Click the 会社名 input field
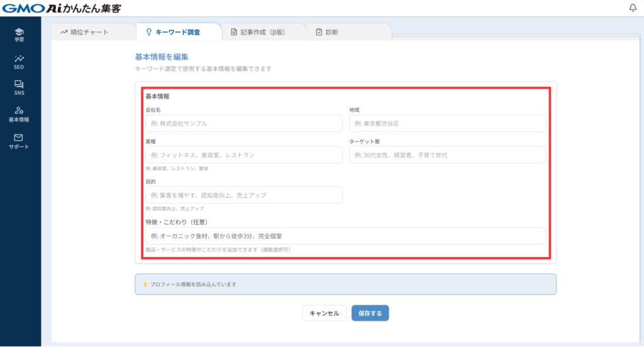Image resolution: width=644 pixels, height=347 pixels. 243,123
